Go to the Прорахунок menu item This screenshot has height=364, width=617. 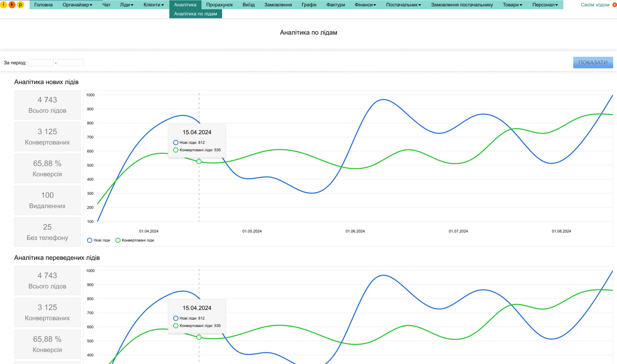[219, 5]
